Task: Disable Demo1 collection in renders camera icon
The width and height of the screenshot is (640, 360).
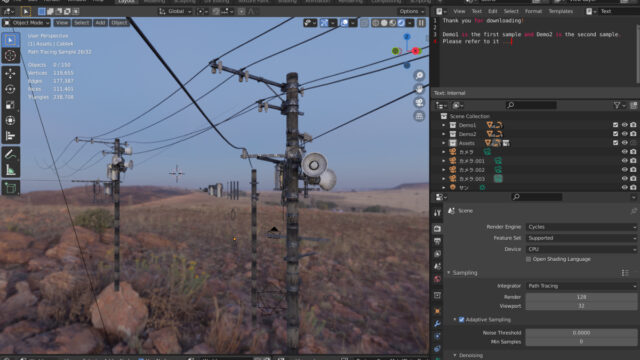Action: [x=633, y=125]
